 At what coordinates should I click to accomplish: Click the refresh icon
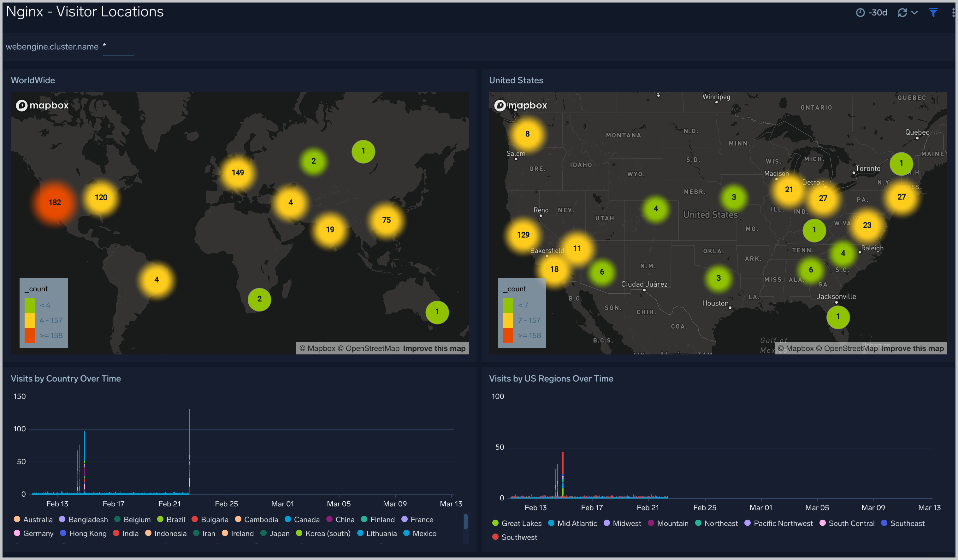[902, 13]
